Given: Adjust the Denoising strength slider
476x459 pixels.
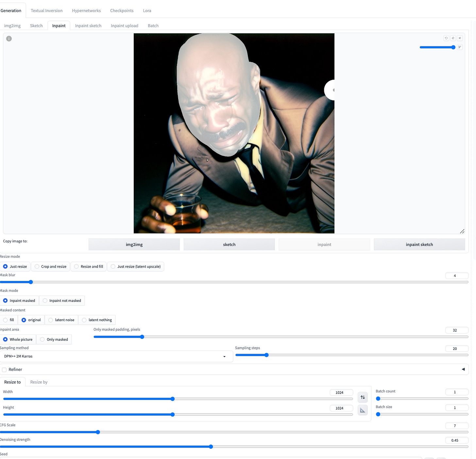Looking at the screenshot, I should click(x=234, y=447).
